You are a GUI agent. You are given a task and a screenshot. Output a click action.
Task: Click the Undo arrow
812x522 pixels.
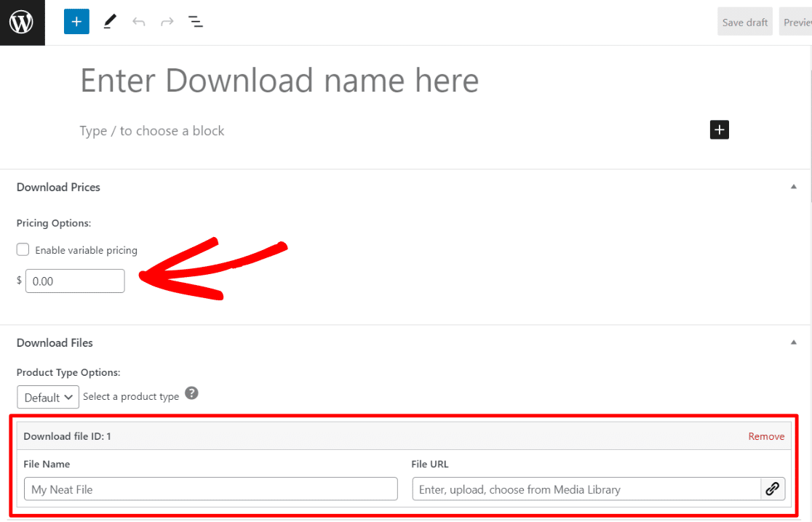138,21
